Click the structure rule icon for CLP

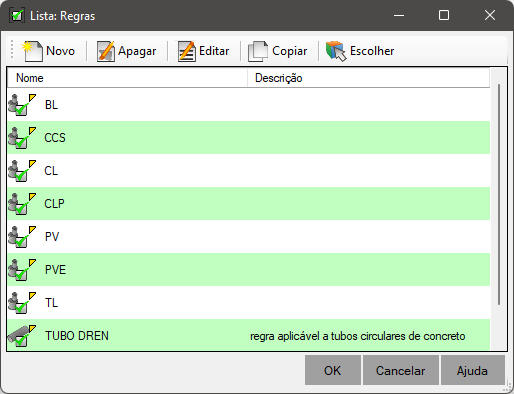[22, 204]
